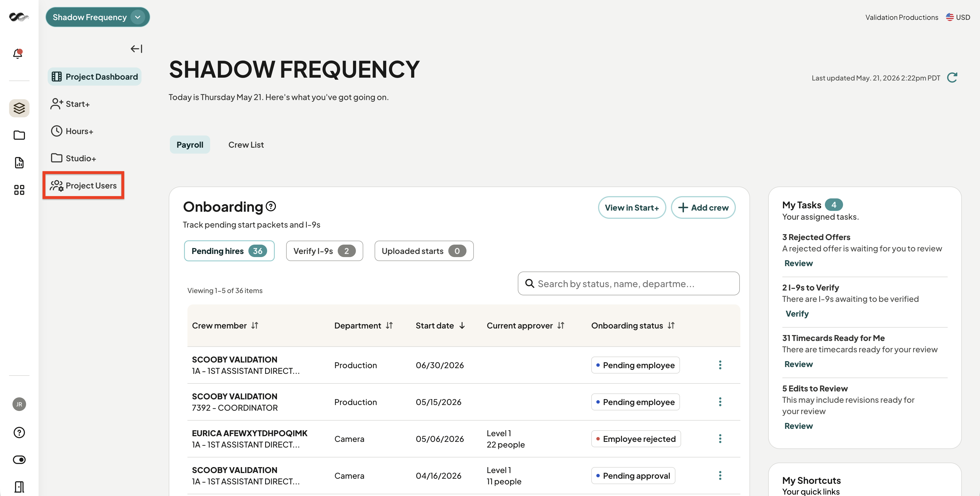The width and height of the screenshot is (980, 496).
Task: Review the 3 Rejected Offers task
Action: coord(799,263)
